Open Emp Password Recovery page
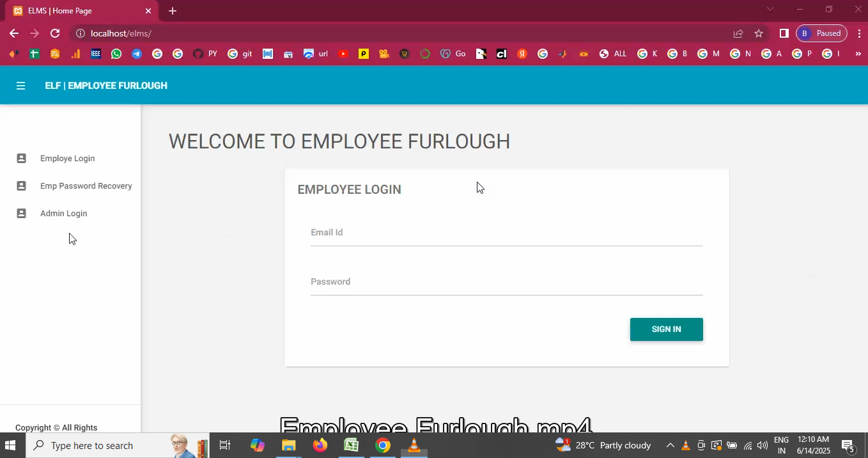 [x=86, y=186]
